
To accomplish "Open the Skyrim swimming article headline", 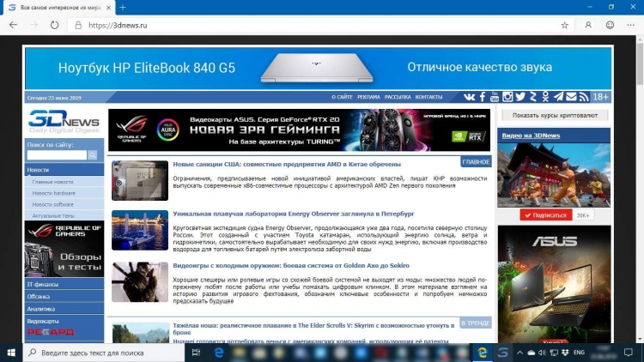I will point(313,329).
